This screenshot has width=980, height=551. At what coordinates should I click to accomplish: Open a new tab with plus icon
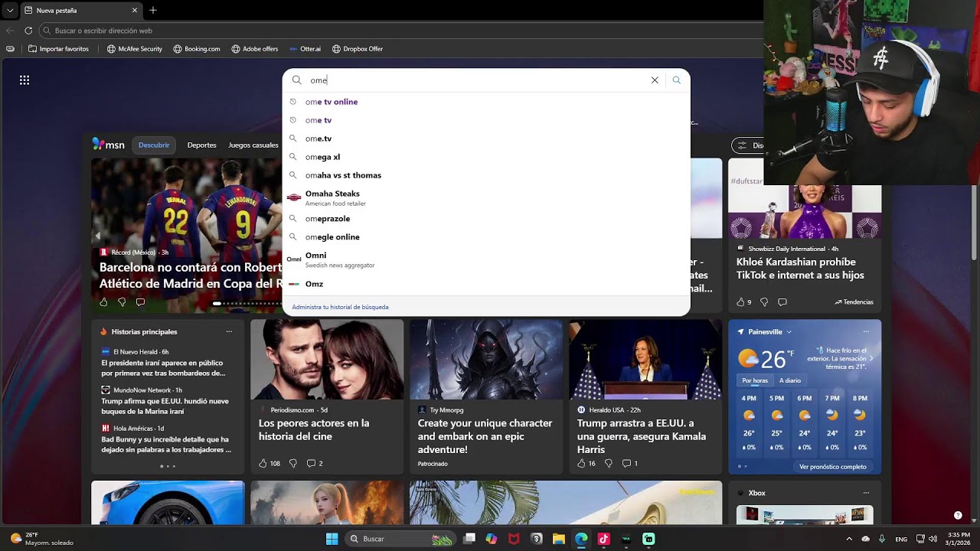(153, 10)
